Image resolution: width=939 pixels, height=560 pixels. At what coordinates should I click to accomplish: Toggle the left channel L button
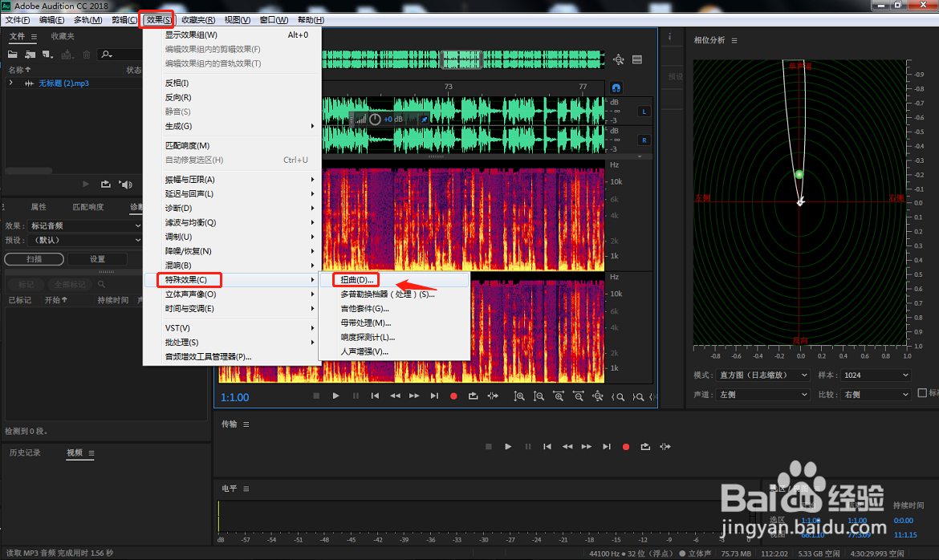click(644, 112)
